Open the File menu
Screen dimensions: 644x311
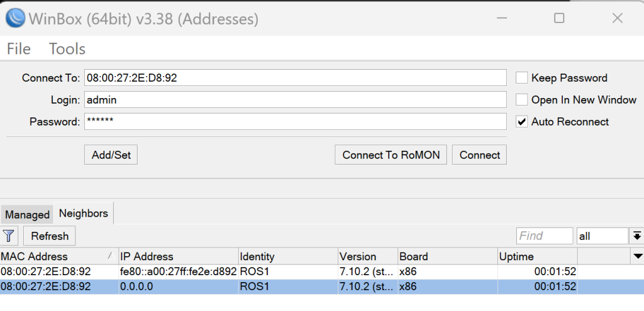(x=19, y=48)
